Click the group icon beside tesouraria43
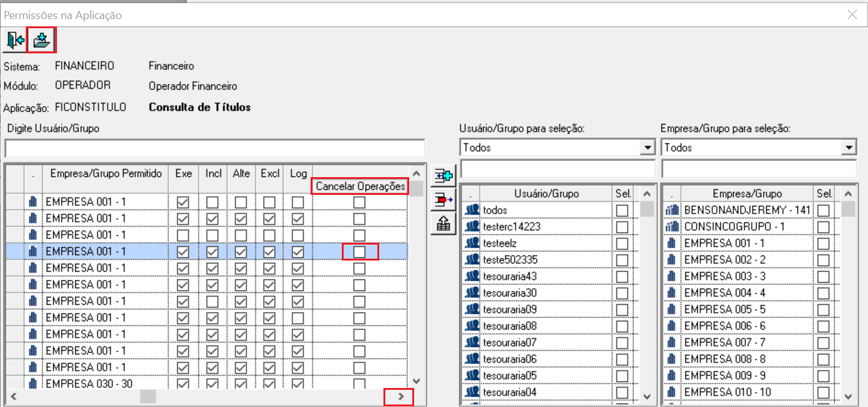 tap(472, 276)
